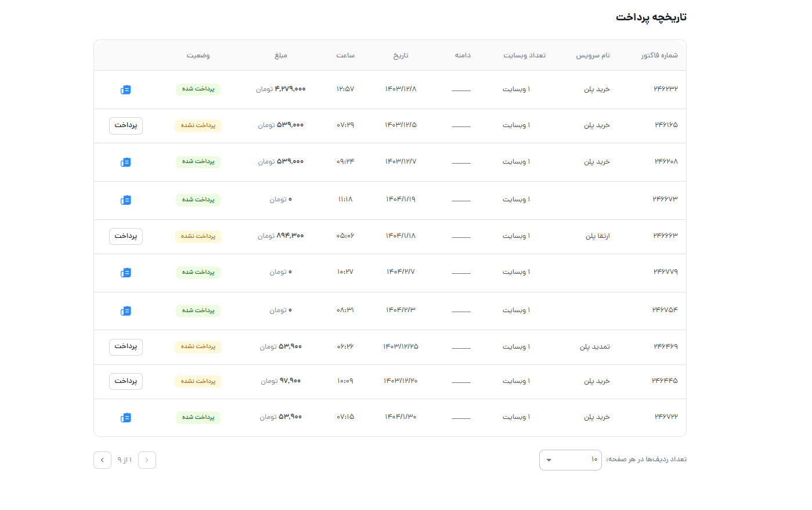Viewport: 812px width, 510px height.
Task: Select invoice number ۲۴۶۶۷۳
Action: (x=665, y=199)
